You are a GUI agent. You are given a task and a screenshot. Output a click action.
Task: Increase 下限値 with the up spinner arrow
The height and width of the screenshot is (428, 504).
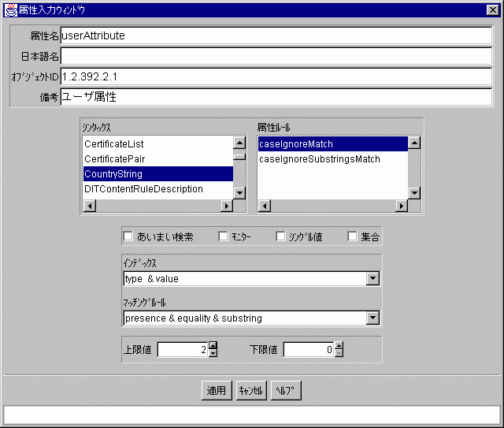pyautogui.click(x=339, y=345)
